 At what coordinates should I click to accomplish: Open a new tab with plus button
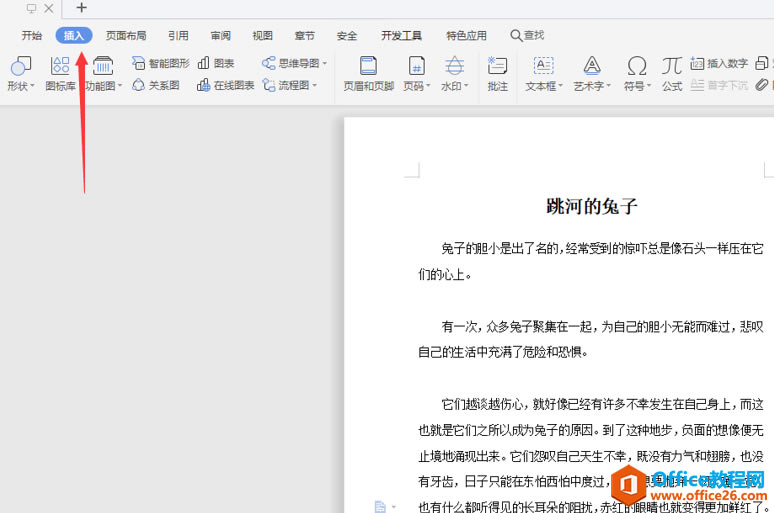pos(81,7)
